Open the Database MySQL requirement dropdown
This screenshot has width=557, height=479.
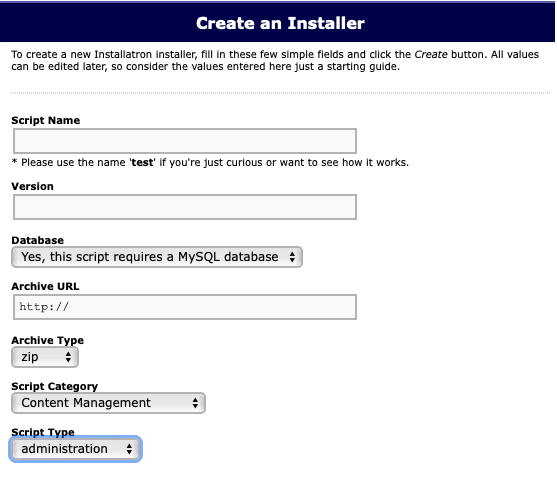coord(157,257)
